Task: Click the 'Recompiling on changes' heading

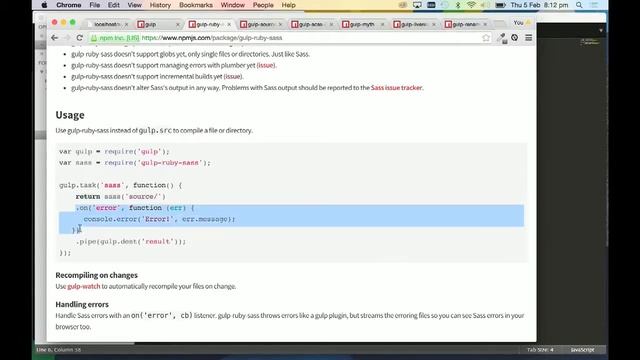Action: click(x=96, y=275)
